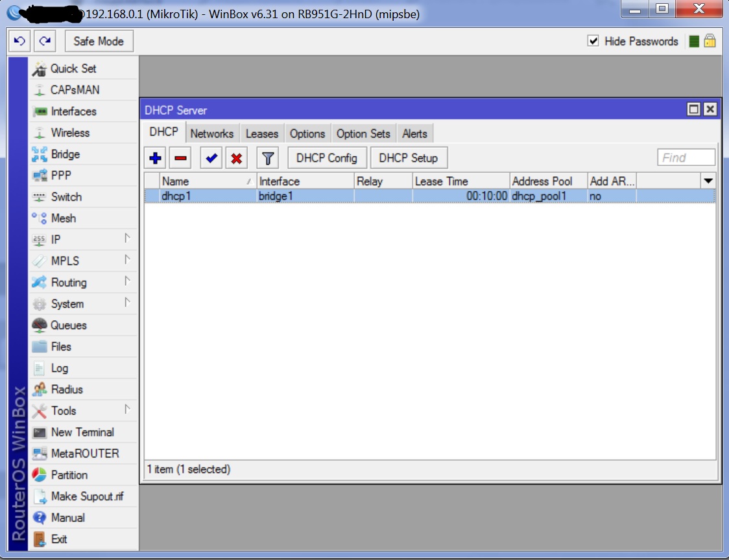
Task: Click the DHCP Config button
Action: point(327,159)
